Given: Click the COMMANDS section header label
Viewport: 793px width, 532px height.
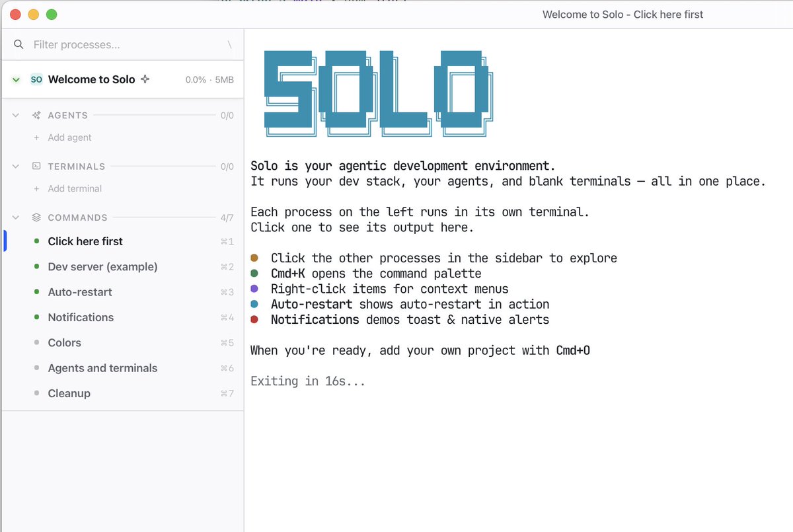Looking at the screenshot, I should click(77, 217).
